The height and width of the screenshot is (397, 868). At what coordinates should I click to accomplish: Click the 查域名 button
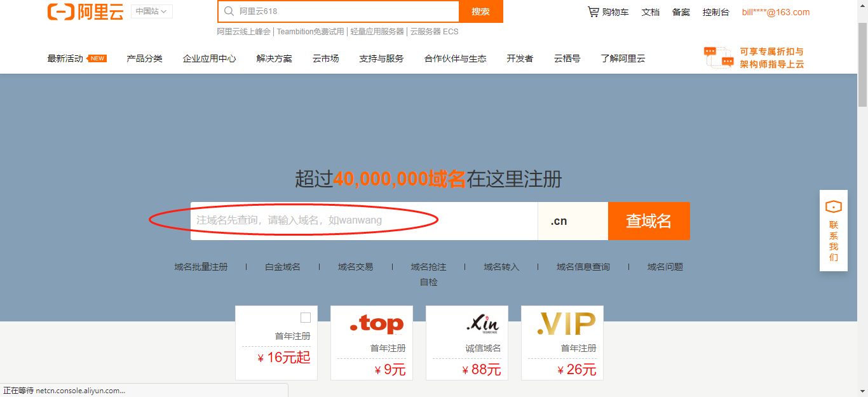649,221
